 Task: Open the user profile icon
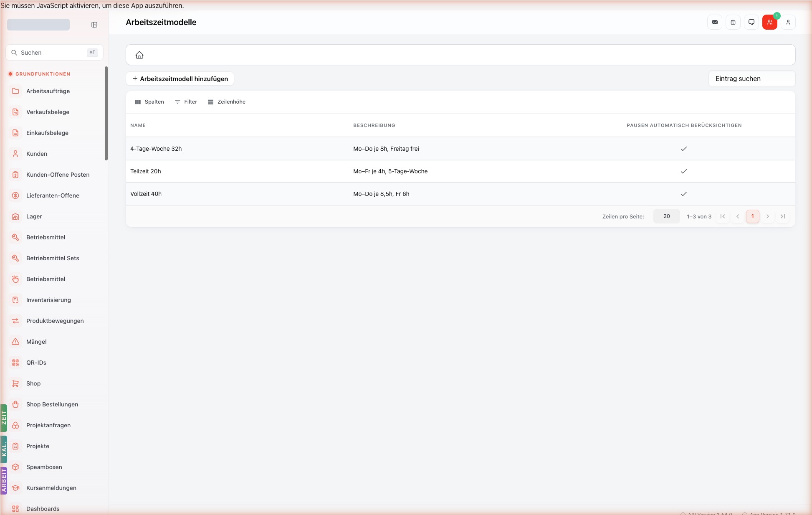[788, 22]
